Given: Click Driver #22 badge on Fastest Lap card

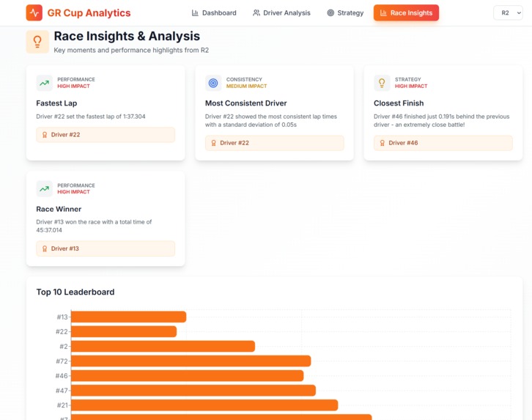Looking at the screenshot, I should click(106, 135).
